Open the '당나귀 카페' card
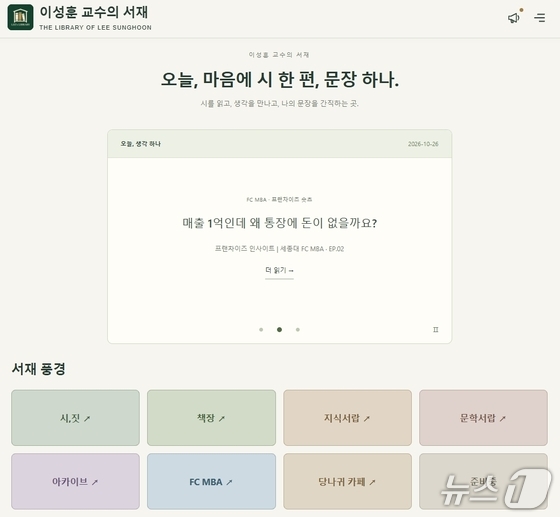This screenshot has width=560, height=517. [348, 481]
